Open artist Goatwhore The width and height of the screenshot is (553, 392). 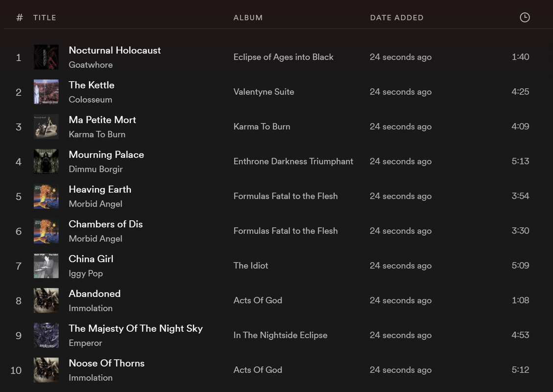91,65
